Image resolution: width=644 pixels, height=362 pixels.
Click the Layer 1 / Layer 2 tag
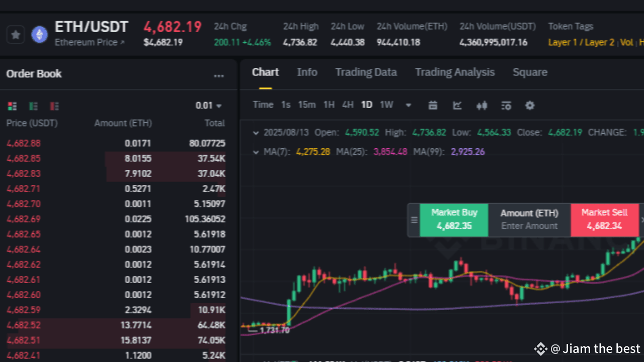pos(581,42)
